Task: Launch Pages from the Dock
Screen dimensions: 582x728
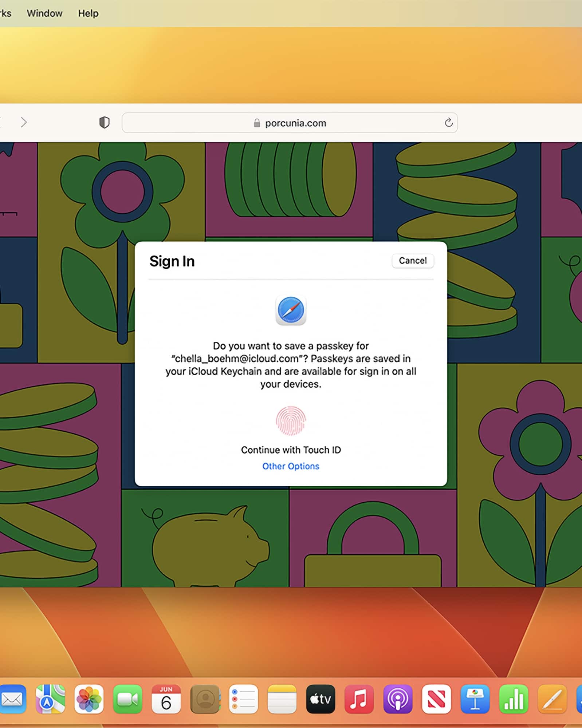Action: [552, 699]
